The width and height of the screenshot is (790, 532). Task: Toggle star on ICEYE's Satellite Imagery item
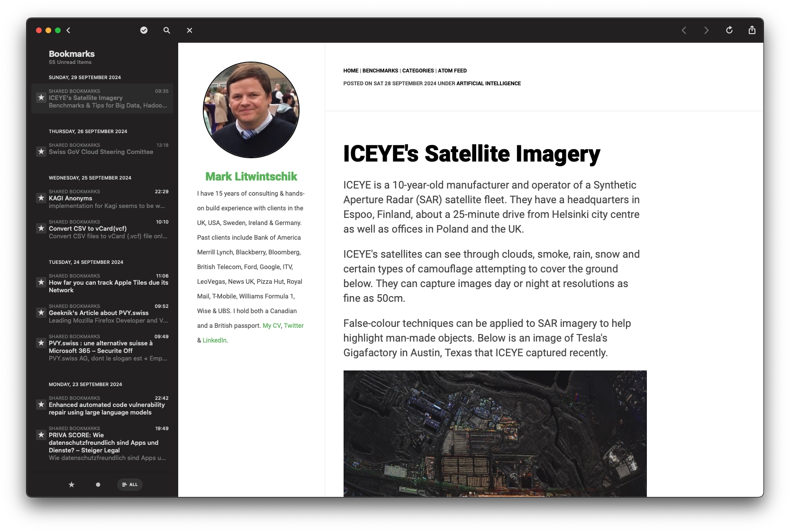pos(41,98)
